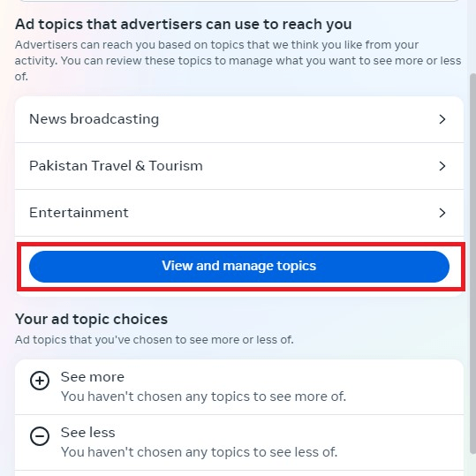Expand the News broadcasting chevron arrow

coord(442,119)
